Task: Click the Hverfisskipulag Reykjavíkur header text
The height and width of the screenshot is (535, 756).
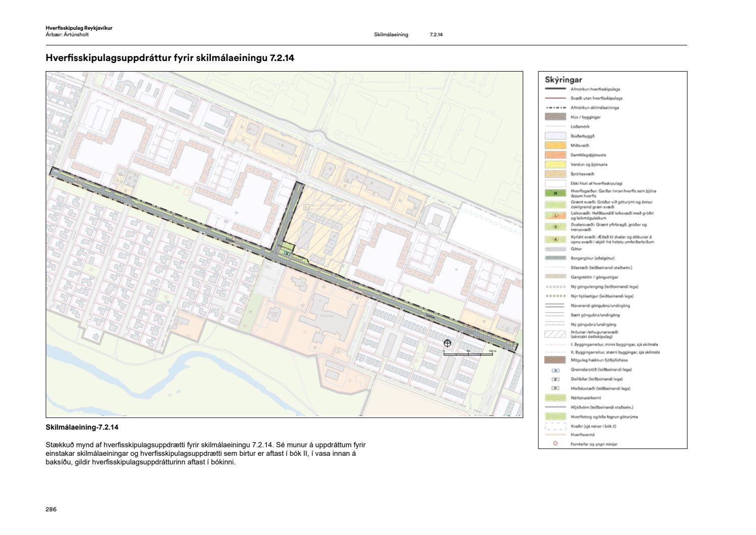Action: [x=79, y=28]
